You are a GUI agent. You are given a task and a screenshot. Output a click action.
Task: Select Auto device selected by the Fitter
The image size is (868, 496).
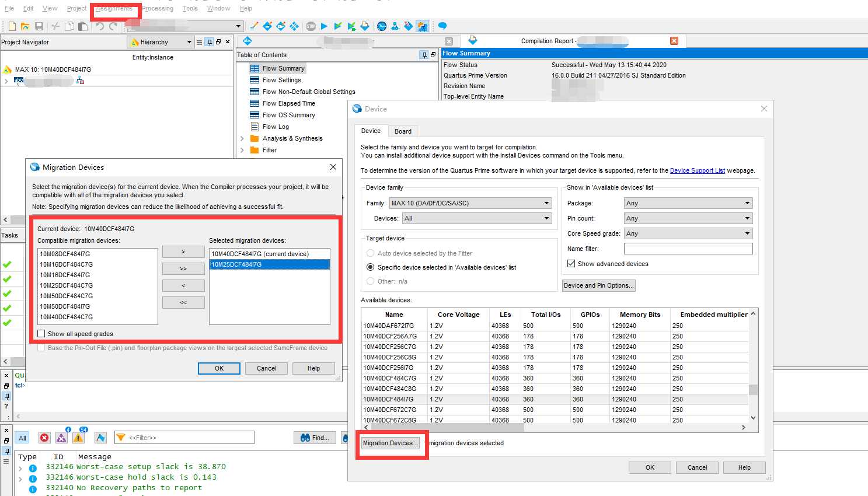point(370,253)
